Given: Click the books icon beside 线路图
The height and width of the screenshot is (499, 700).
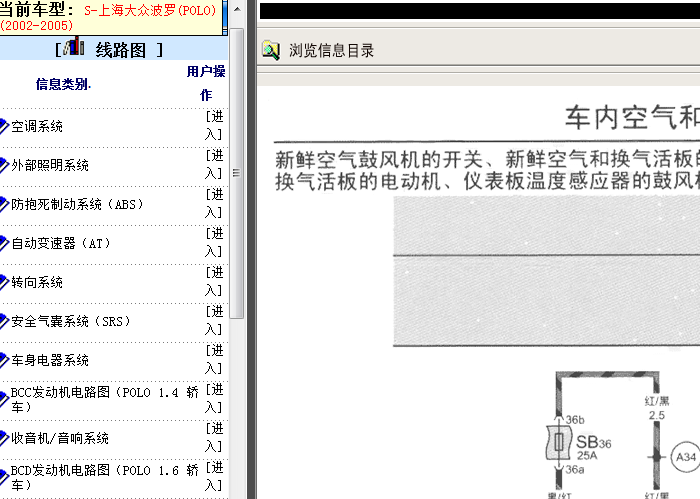Looking at the screenshot, I should point(74,46).
